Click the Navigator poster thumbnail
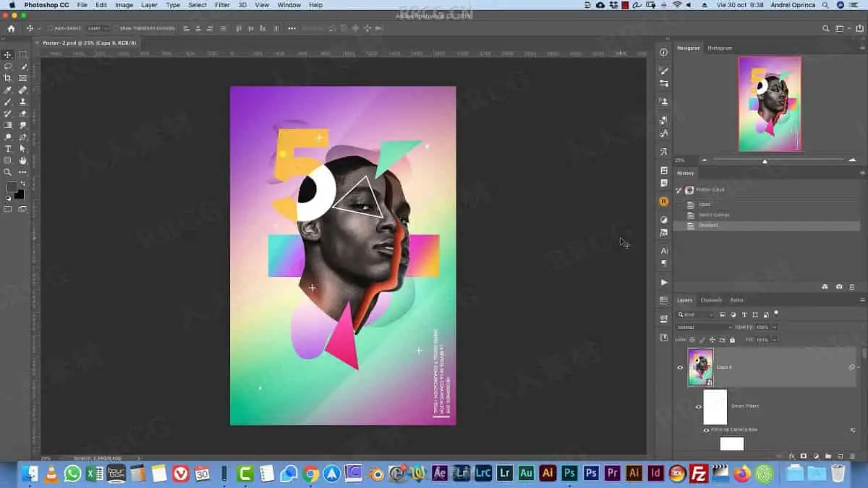Viewport: 868px width, 488px height. [770, 103]
